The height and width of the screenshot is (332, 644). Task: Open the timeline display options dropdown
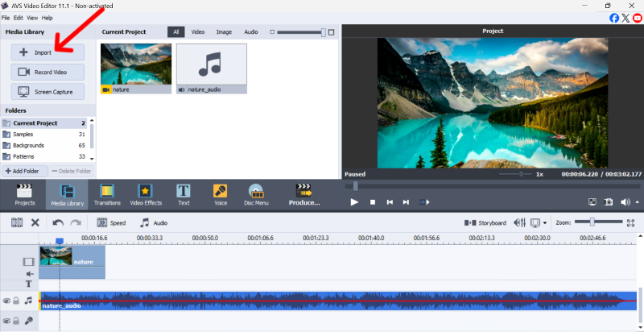point(545,222)
